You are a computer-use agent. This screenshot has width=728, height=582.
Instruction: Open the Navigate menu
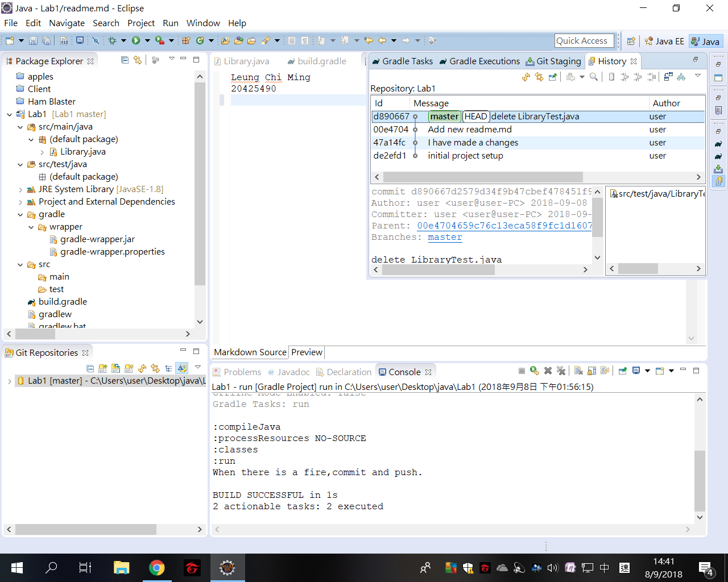tap(67, 23)
